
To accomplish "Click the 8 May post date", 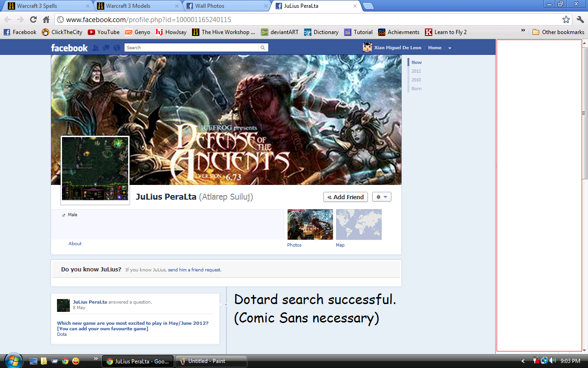I will [x=79, y=308].
